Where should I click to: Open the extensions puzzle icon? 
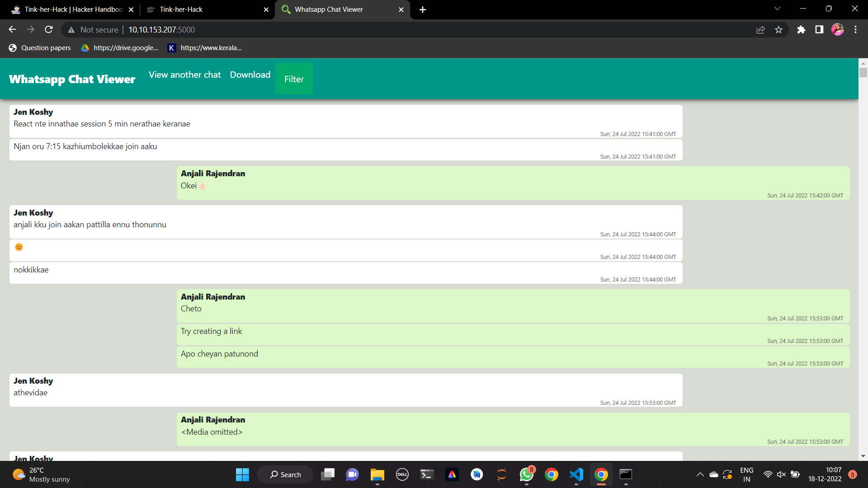(802, 29)
